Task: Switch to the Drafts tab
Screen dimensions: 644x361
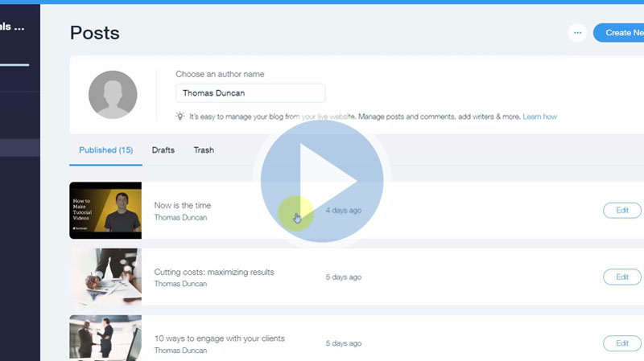Action: pyautogui.click(x=163, y=150)
